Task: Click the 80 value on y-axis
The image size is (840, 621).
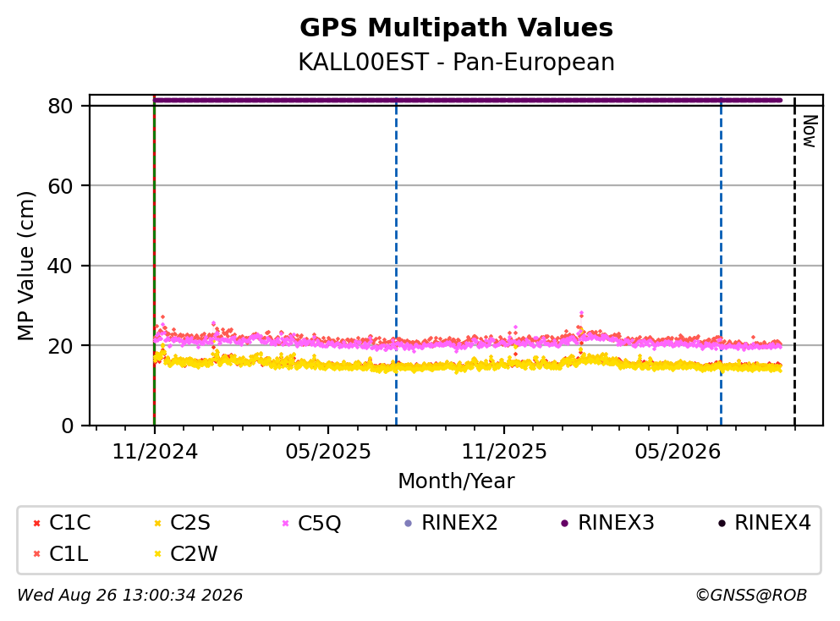Action: pyautogui.click(x=60, y=106)
